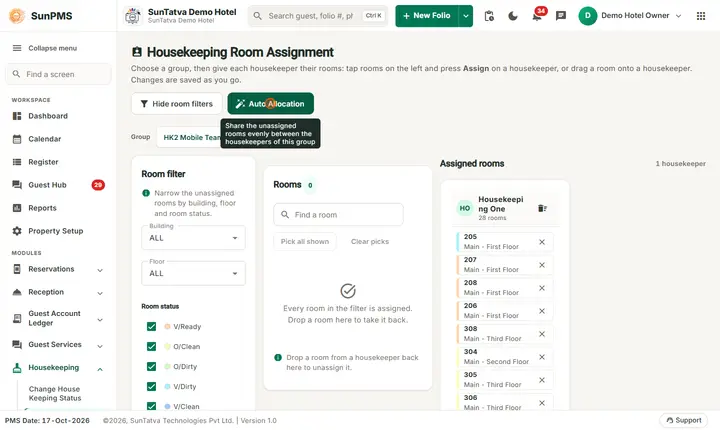Click the blue V/Clean status color dot

[x=167, y=407]
